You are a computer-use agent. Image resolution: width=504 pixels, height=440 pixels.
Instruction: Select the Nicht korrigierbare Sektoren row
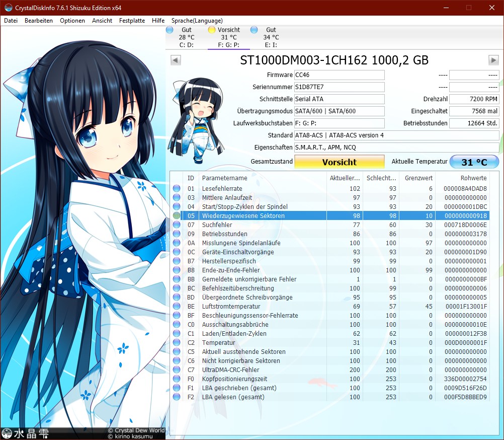coord(330,361)
